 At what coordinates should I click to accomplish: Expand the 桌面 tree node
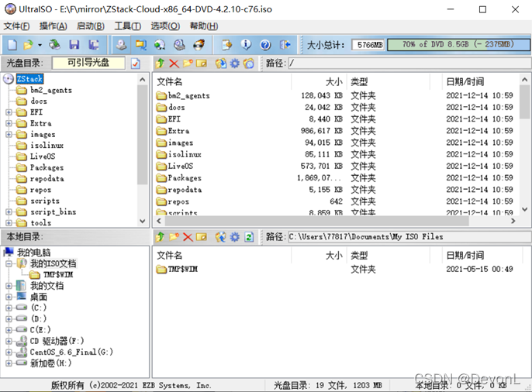[9, 297]
